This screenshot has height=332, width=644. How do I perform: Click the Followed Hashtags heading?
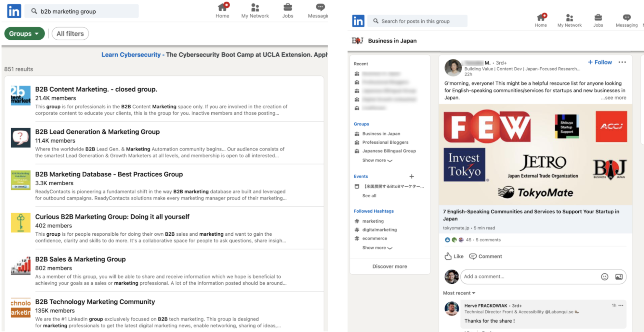[x=374, y=211]
